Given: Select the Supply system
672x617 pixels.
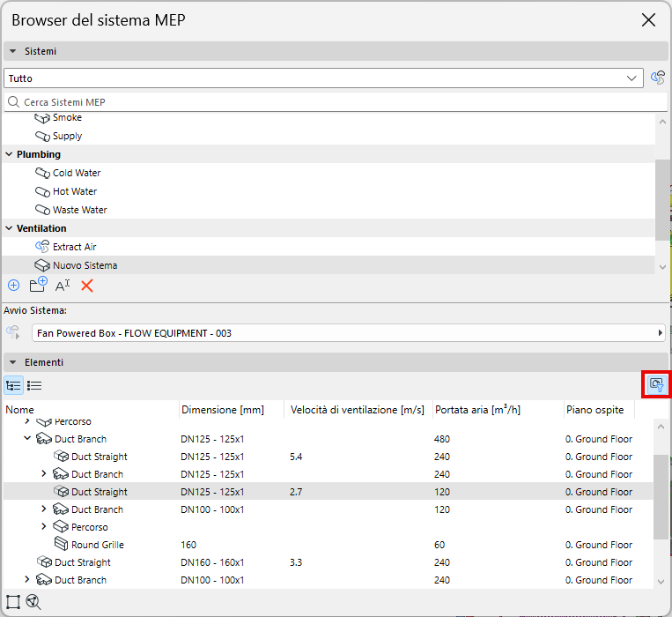Looking at the screenshot, I should 329,136.
